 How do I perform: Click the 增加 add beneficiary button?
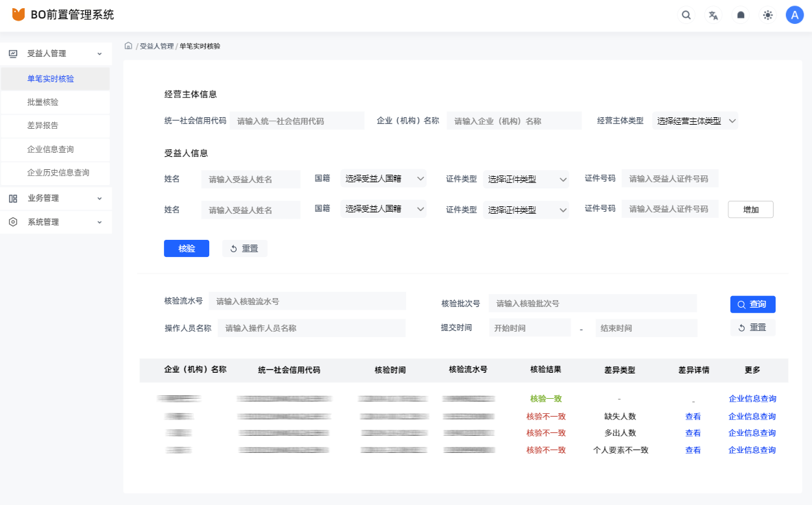coord(750,209)
